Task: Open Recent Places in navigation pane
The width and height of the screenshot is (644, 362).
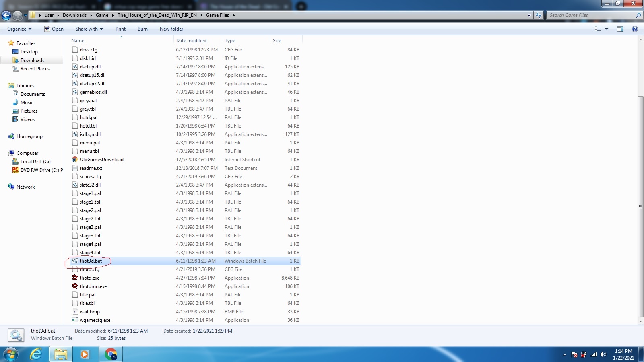Action: pyautogui.click(x=35, y=68)
